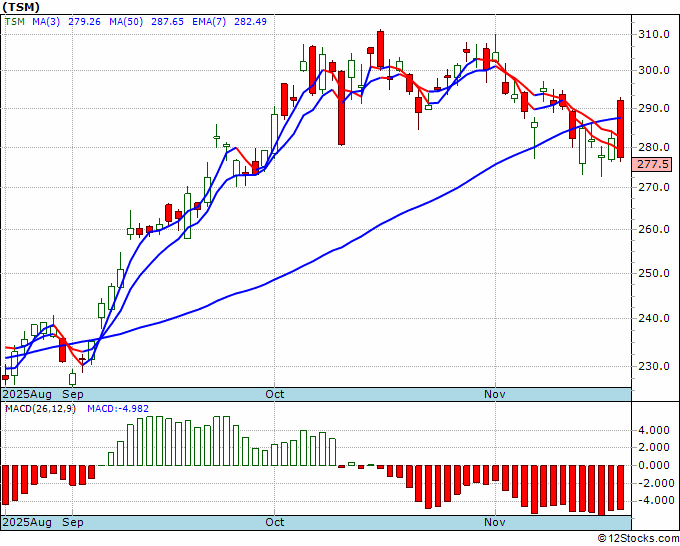This screenshot has width=680, height=546.
Task: Click 2025Aug on the price chart date axis
Action: [x=27, y=394]
